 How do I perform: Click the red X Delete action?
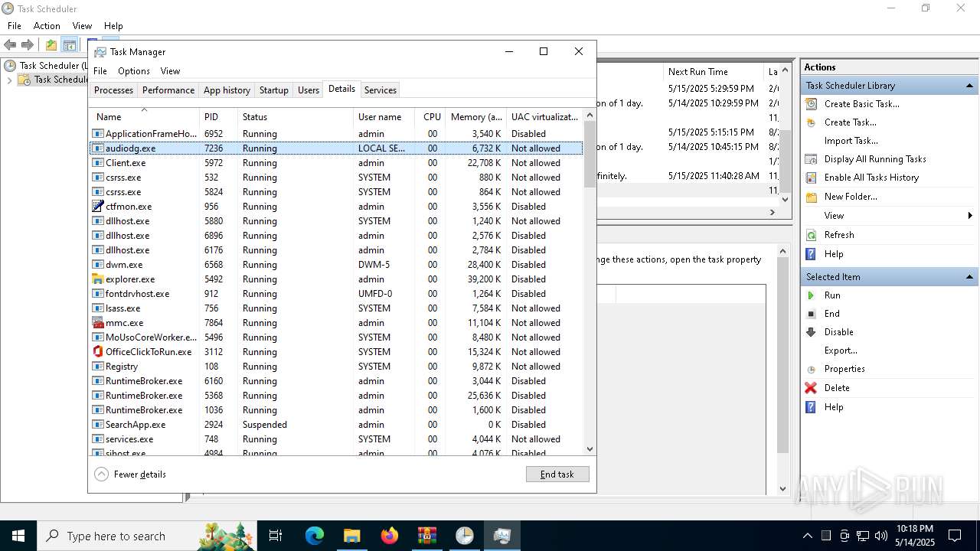[x=837, y=388]
